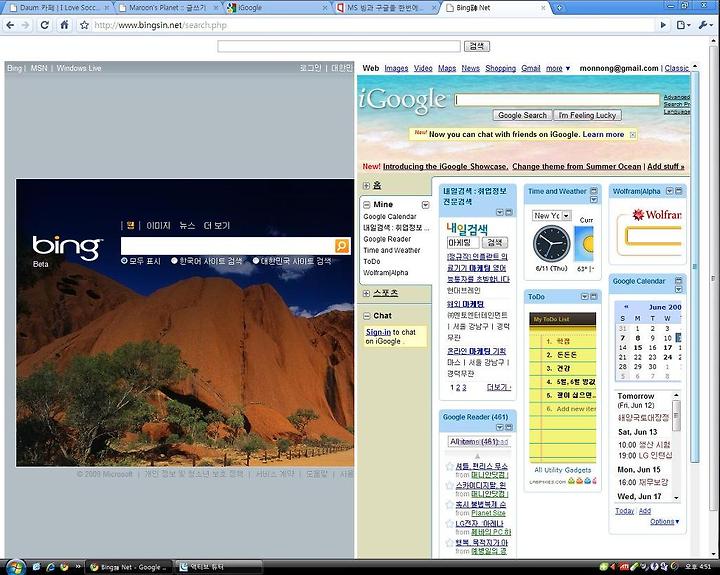Collapse the Chat section
Viewport: 720px width, 575px height.
click(x=366, y=316)
